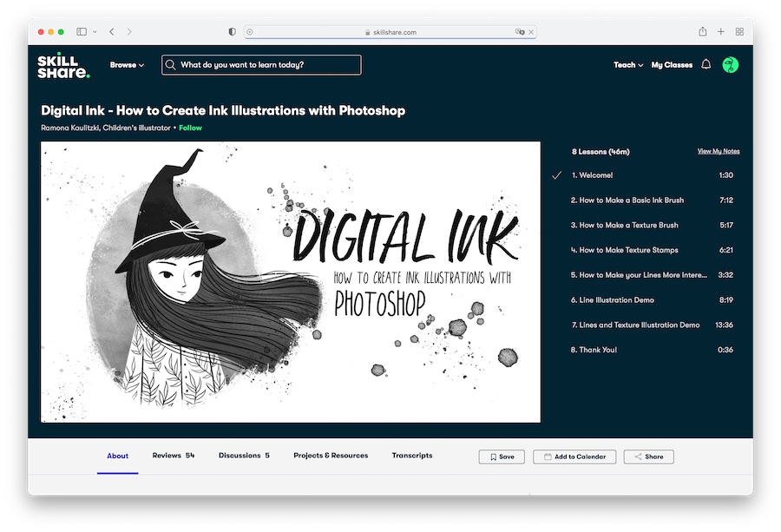Click Add to Calendar button
781x532 pixels.
point(574,456)
